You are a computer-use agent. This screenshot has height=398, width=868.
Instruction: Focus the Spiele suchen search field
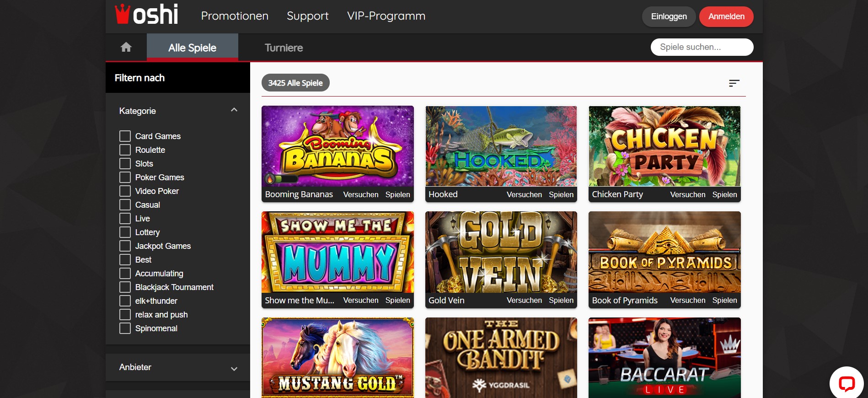point(702,47)
